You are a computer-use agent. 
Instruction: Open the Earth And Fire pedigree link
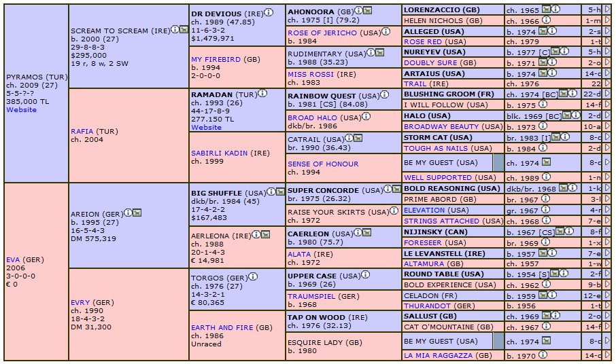pos(222,327)
